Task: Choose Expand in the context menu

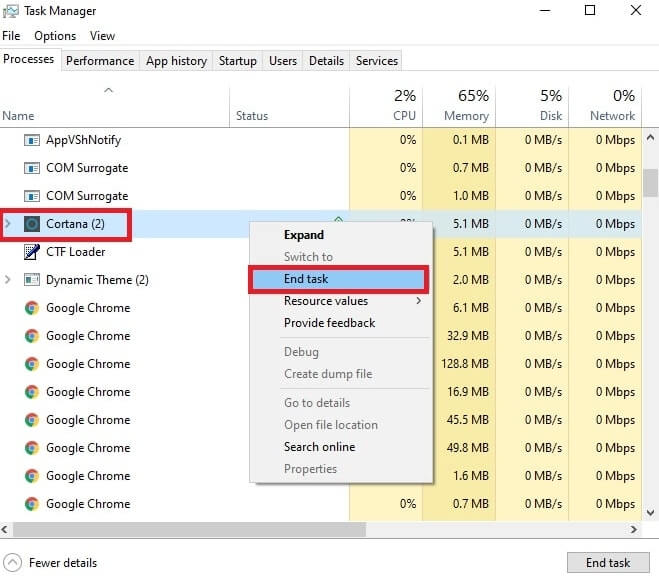Action: [303, 235]
